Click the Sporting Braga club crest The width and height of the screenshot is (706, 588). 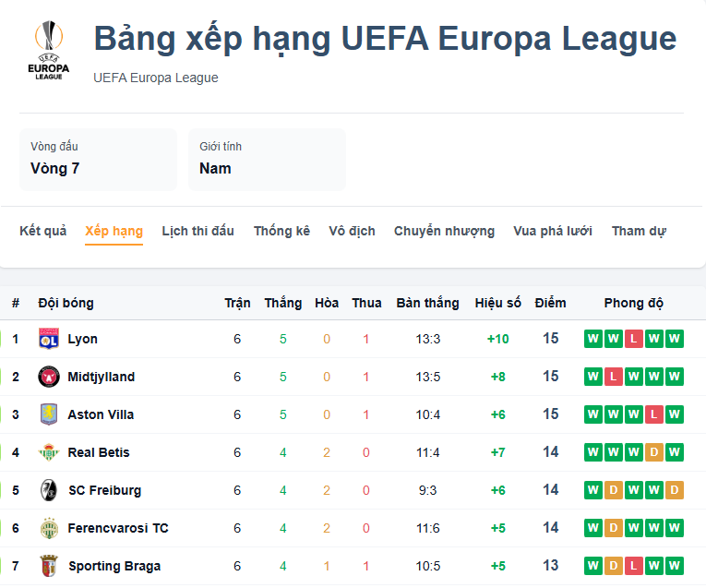click(49, 566)
